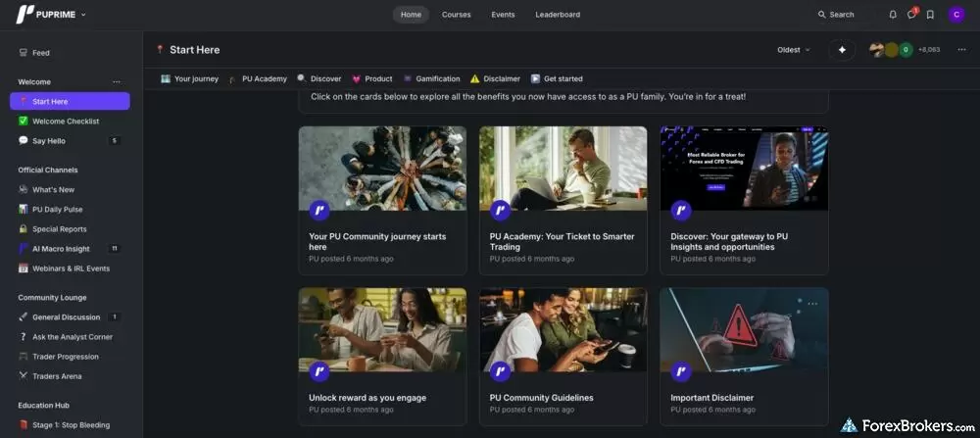Open the Oldest sort dropdown

[793, 50]
